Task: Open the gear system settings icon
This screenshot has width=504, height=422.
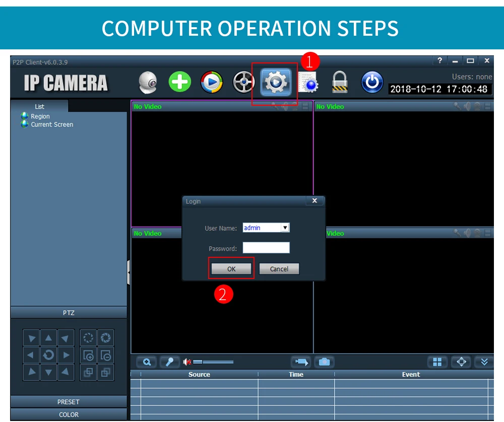Action: [x=276, y=83]
